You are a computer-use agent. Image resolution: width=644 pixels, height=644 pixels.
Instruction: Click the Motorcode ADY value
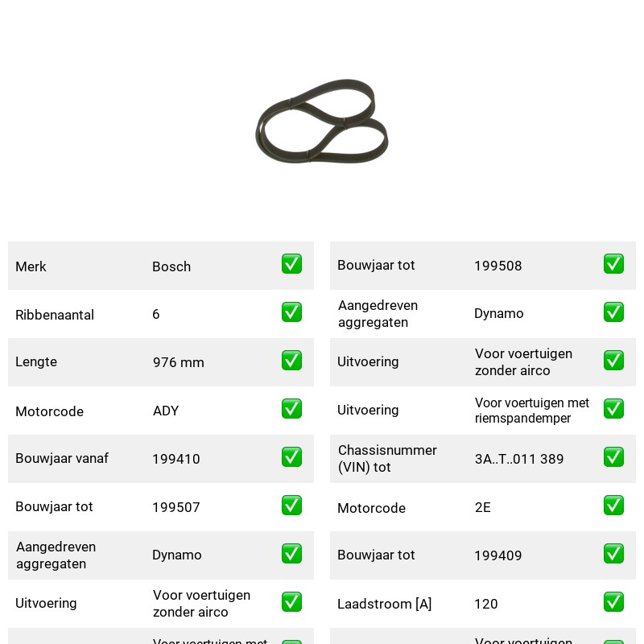tap(166, 411)
